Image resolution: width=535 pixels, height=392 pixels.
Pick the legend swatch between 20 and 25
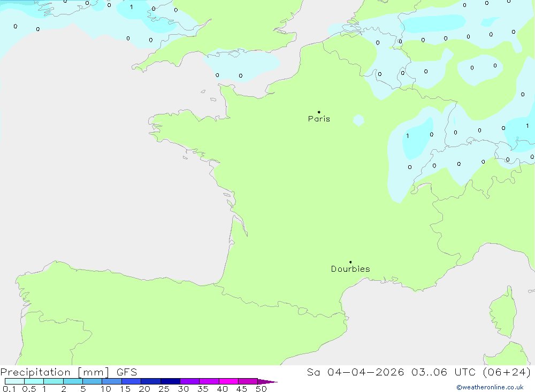(151, 381)
